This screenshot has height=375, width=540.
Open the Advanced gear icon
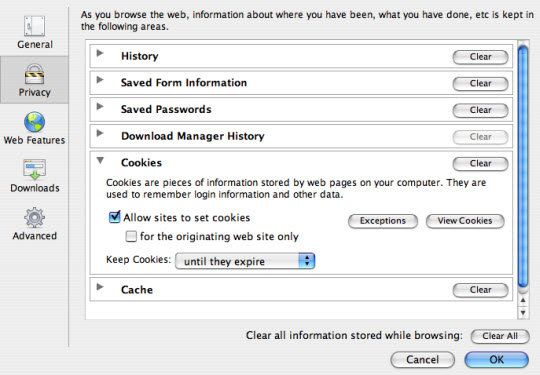[x=34, y=217]
